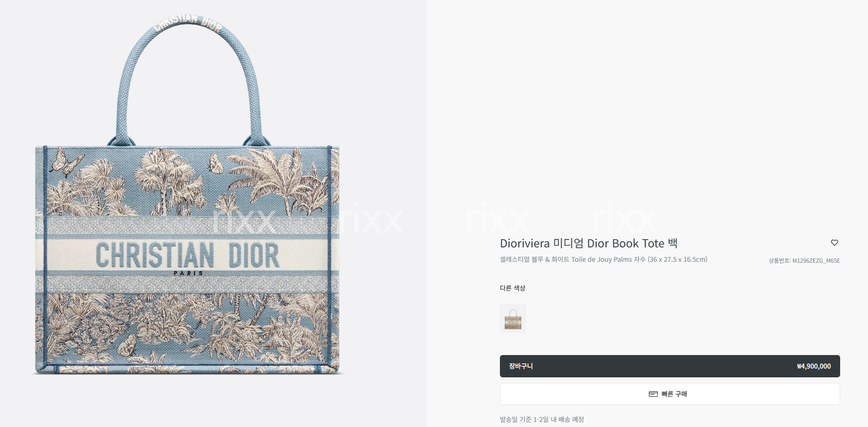The height and width of the screenshot is (427, 868).
Task: Click the 다른 색상 label
Action: point(512,288)
